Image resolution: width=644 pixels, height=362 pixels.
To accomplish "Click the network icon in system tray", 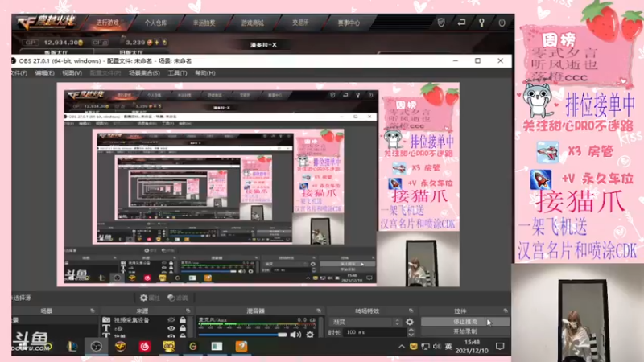I will coord(425,347).
